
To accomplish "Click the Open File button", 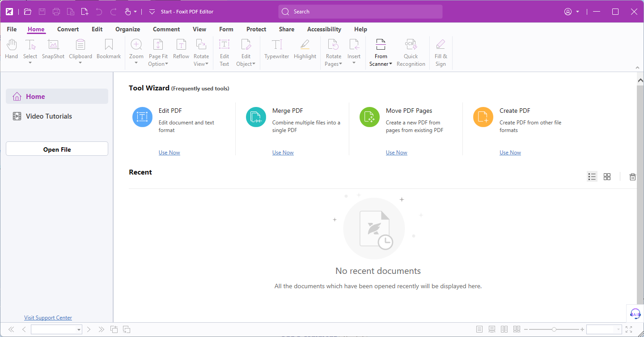I will 57,149.
